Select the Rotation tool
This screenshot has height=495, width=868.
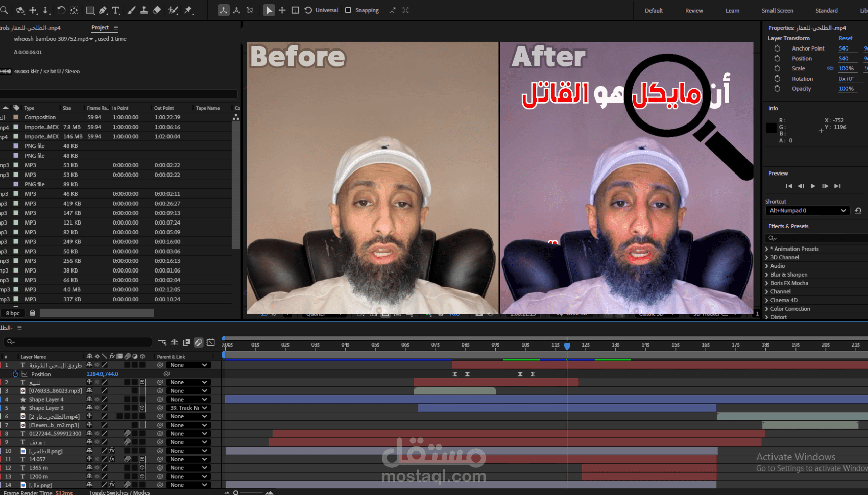pyautogui.click(x=61, y=10)
